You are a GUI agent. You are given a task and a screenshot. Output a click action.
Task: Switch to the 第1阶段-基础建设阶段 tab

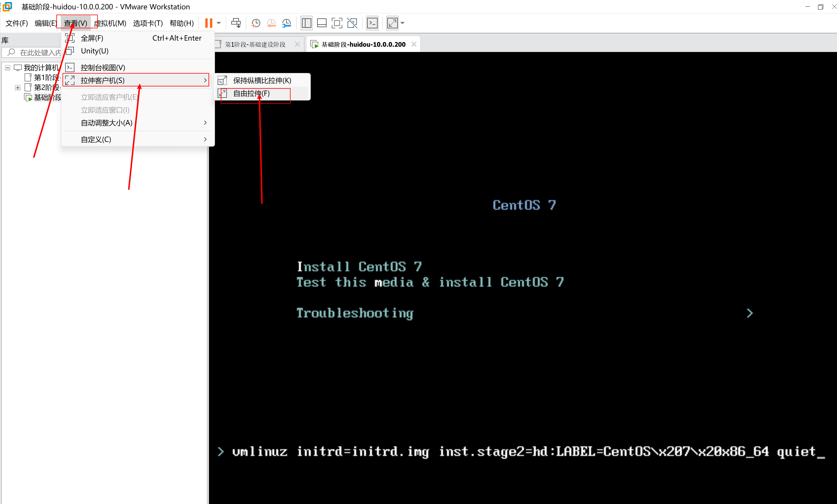(255, 44)
